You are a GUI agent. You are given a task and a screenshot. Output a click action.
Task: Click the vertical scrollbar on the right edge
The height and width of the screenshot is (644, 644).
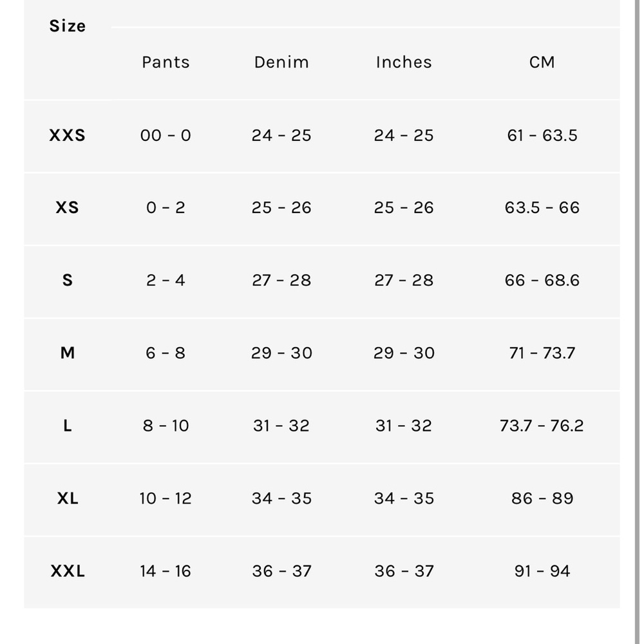click(637, 322)
